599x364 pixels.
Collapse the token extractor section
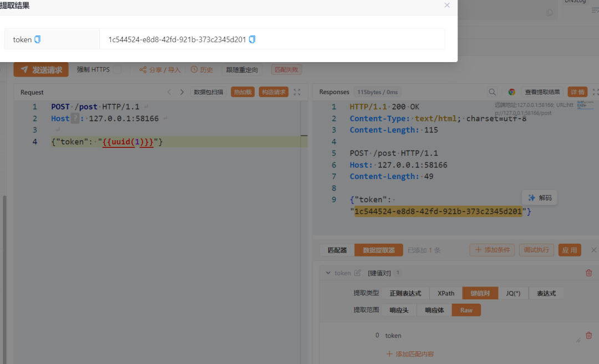coord(328,273)
